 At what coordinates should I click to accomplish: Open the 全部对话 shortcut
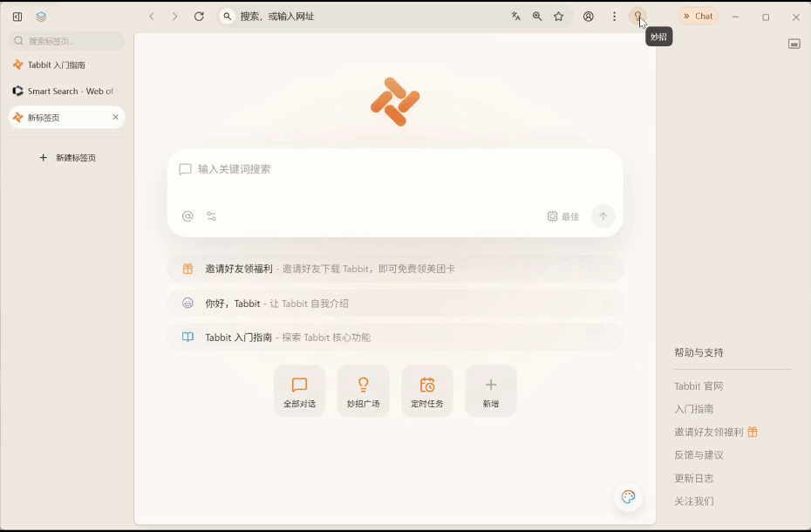pyautogui.click(x=299, y=392)
